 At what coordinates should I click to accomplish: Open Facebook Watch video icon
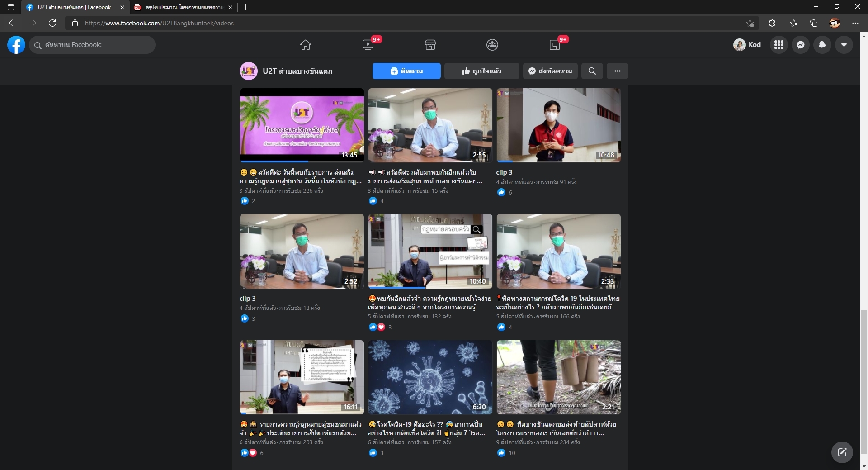[x=368, y=45]
